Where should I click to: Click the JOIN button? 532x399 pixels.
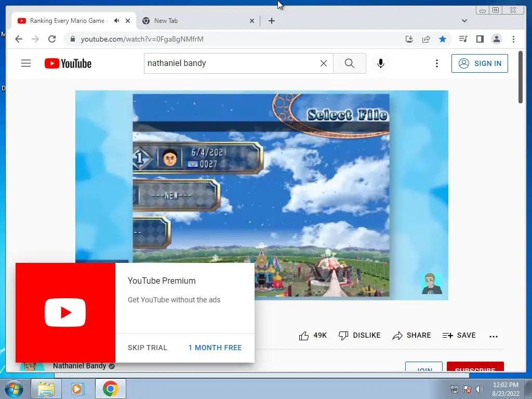pyautogui.click(x=424, y=367)
